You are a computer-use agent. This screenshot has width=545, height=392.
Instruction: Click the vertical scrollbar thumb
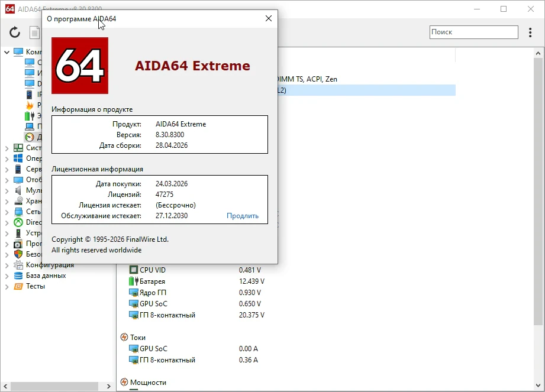tap(538, 192)
